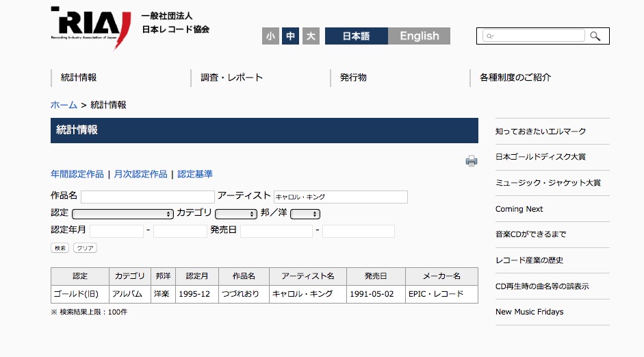This screenshot has height=357, width=644.
Task: Go to ホーム breadcrumb link
Action: (x=64, y=105)
